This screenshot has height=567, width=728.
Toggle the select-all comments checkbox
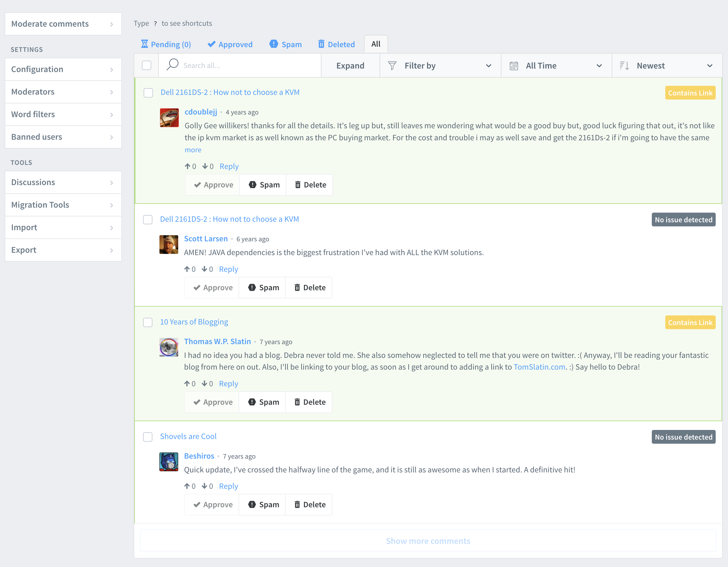pyautogui.click(x=147, y=65)
